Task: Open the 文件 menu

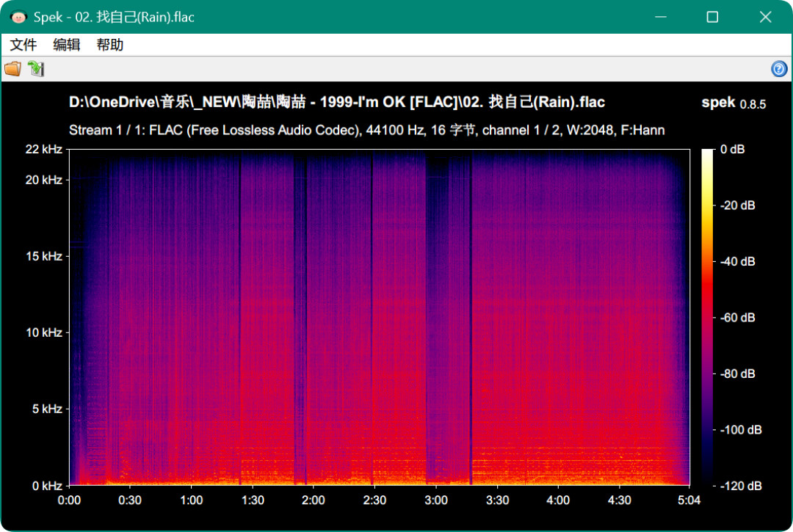Action: (23, 45)
